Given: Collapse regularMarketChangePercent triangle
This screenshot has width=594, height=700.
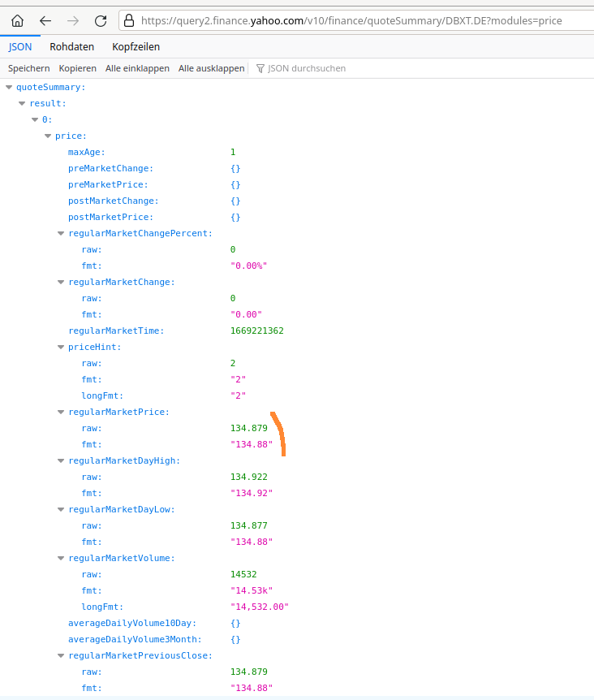Looking at the screenshot, I should [x=61, y=233].
